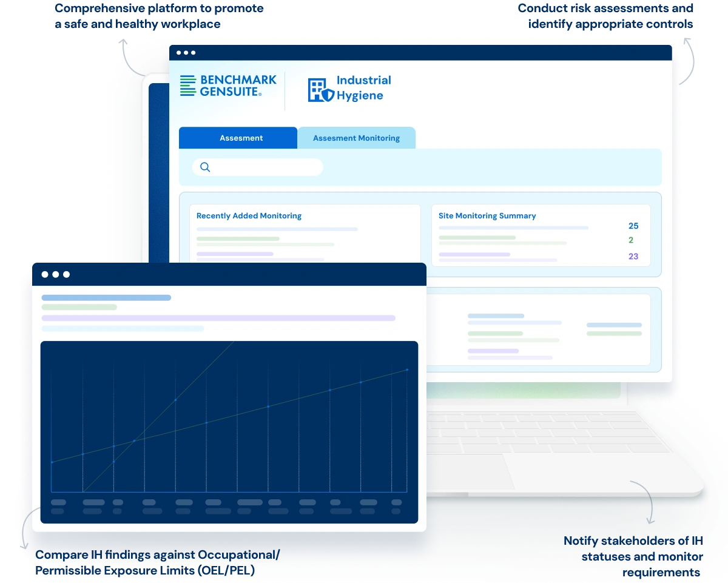728x583 pixels.
Task: Click the Industrial Hygiene building shield icon
Action: [320, 90]
